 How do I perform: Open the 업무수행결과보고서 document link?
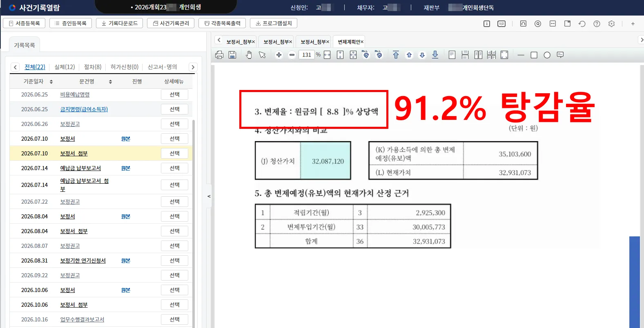click(82, 319)
